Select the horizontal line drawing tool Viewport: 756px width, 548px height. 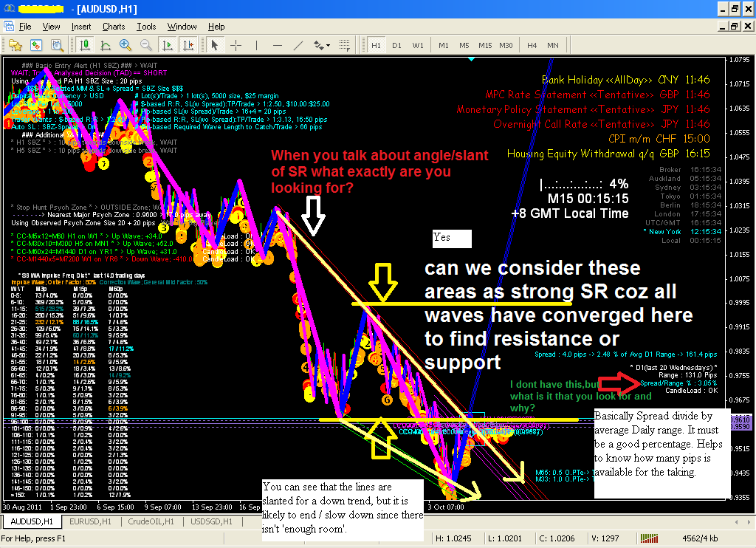pos(278,45)
